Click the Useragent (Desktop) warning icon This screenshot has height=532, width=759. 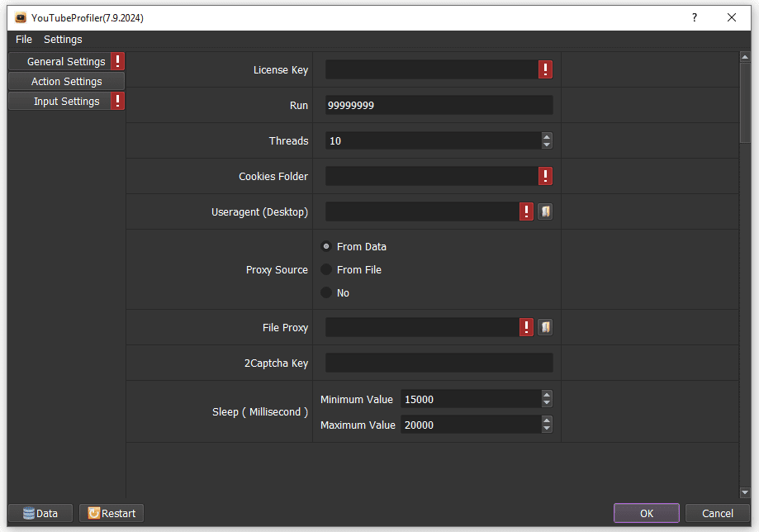[x=526, y=211]
